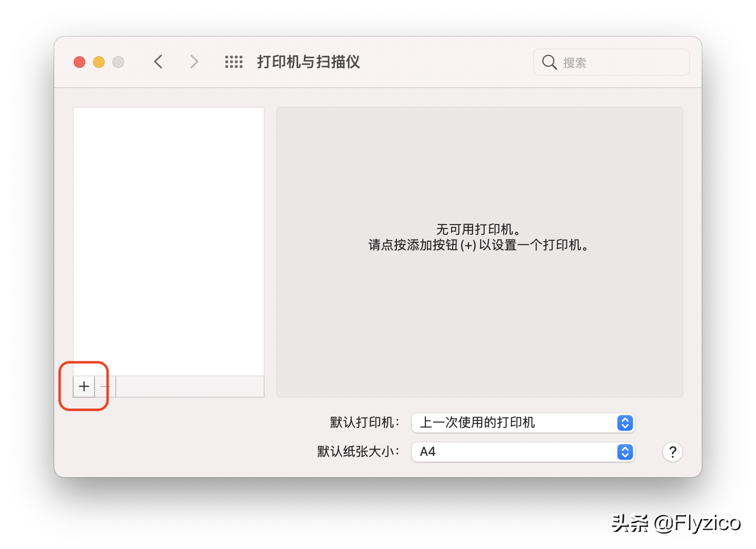Viewport: 756px width, 549px height.
Task: Open the Show All preferences grid icon
Action: click(234, 62)
